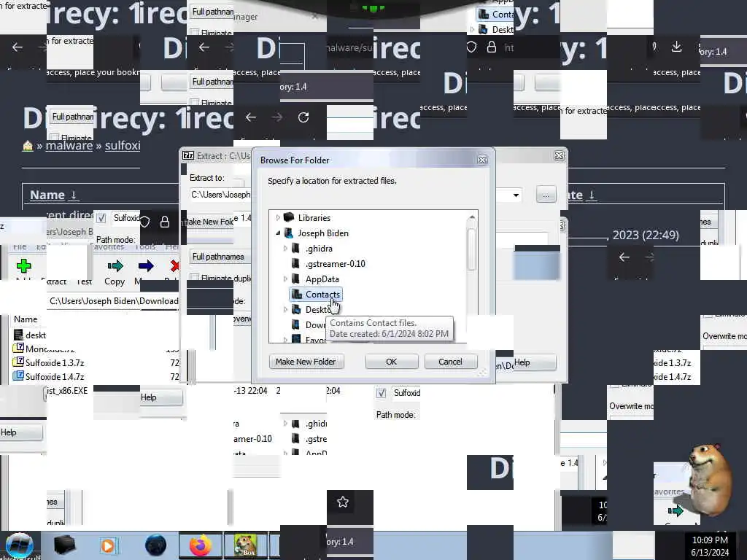Open the Tools menu in 7-Zip
Viewport: 747px width, 560px height.
(x=145, y=246)
